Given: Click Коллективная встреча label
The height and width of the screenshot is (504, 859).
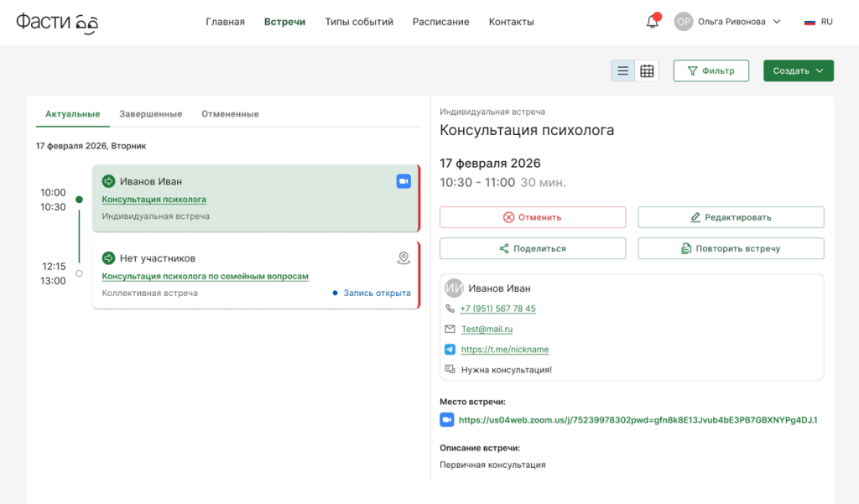Looking at the screenshot, I should (149, 293).
